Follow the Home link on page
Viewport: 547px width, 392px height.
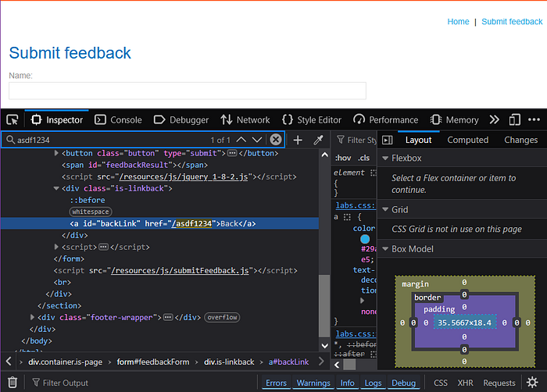click(458, 22)
